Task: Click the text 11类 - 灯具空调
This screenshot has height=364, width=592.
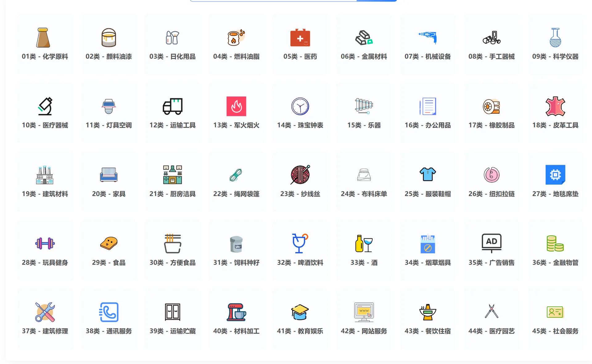Action: 109,125
